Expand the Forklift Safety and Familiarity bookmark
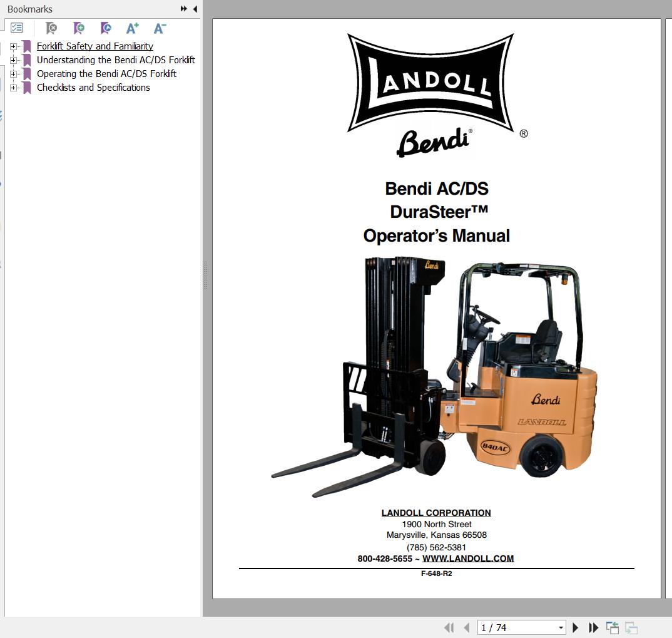The image size is (672, 638). (x=13, y=46)
